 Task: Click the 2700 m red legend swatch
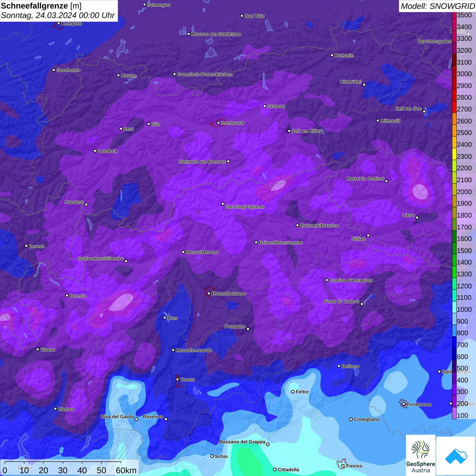[x=454, y=107]
